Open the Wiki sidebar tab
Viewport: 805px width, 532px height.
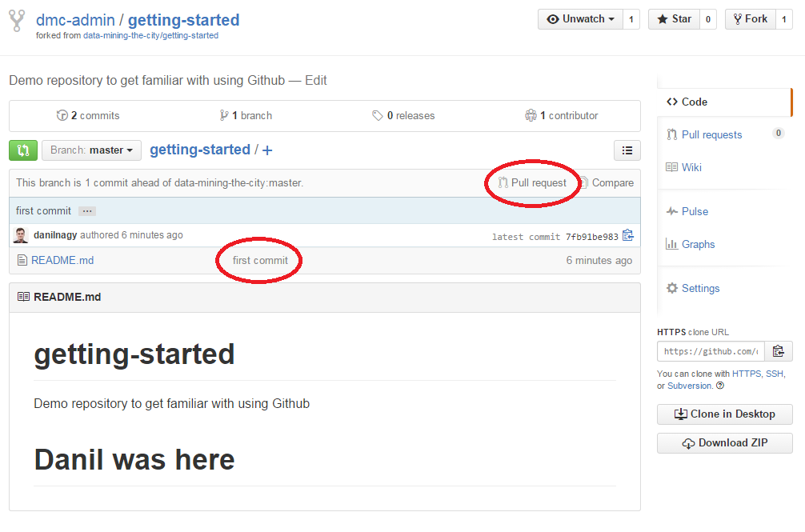click(684, 167)
